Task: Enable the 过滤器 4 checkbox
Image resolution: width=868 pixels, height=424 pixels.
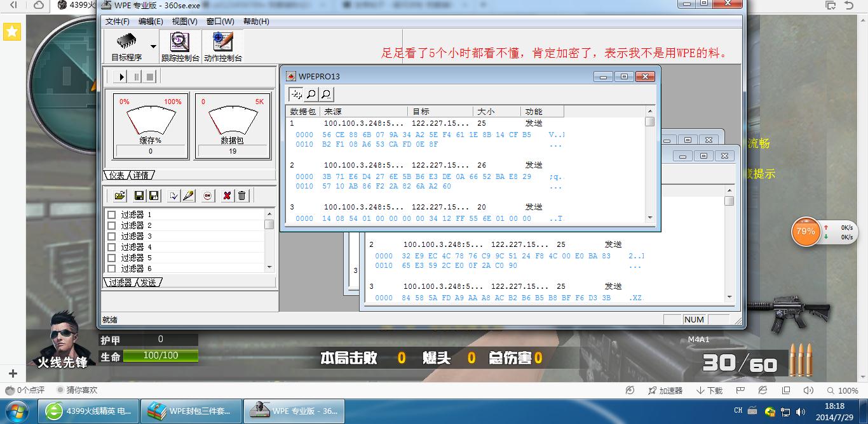Action: (112, 247)
